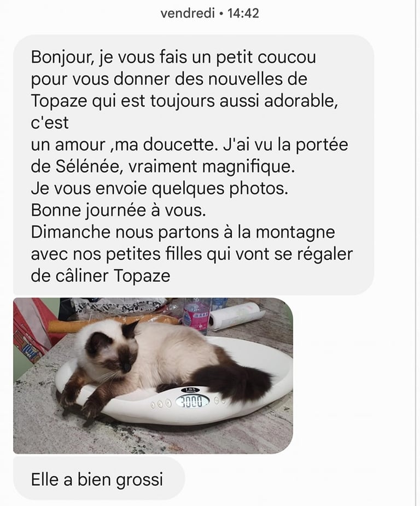The image size is (420, 506).
Task: Click the line "Bonne journée à vous."
Action: coord(118,211)
